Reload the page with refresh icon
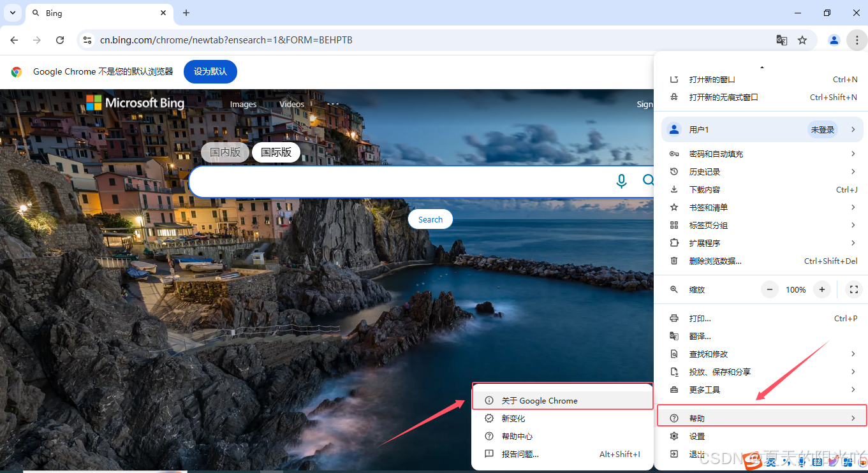Image resolution: width=868 pixels, height=473 pixels. (x=60, y=40)
